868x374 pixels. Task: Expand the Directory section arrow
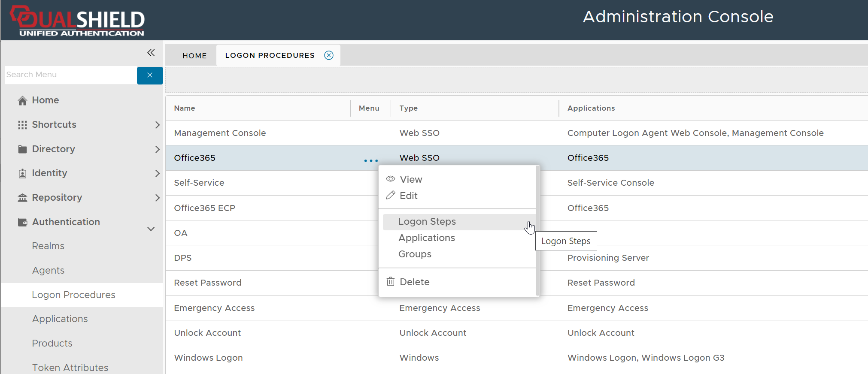(x=157, y=149)
